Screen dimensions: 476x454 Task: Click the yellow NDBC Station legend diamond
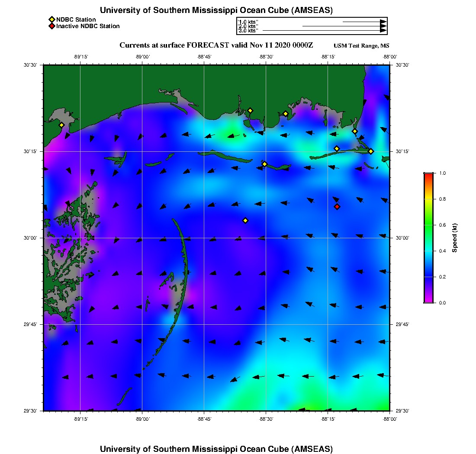click(x=52, y=20)
